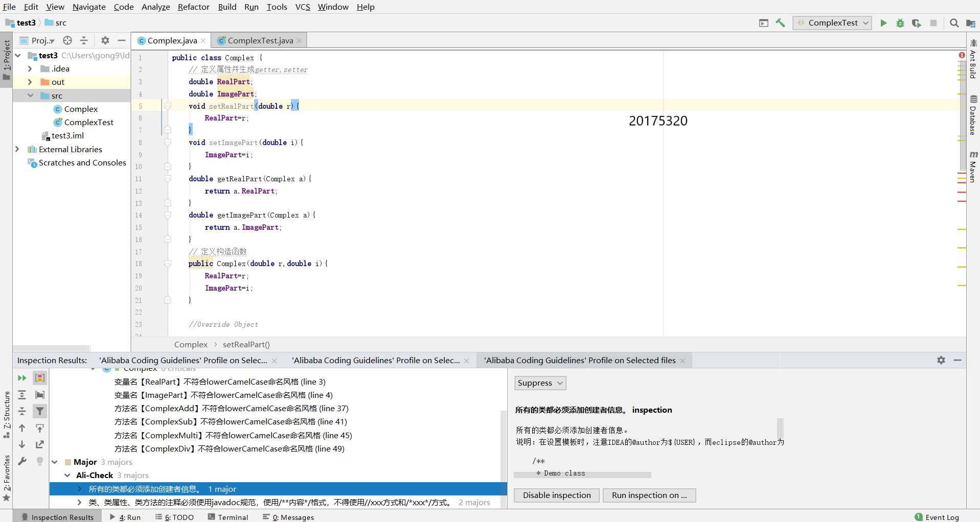Toggle the 1: Project side tool window

pyautogui.click(x=6, y=60)
